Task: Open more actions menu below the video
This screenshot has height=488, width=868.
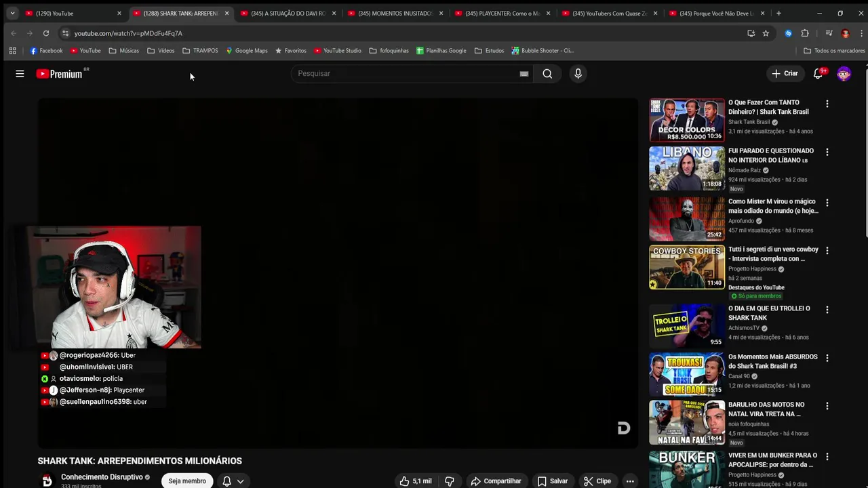Action: (x=630, y=481)
